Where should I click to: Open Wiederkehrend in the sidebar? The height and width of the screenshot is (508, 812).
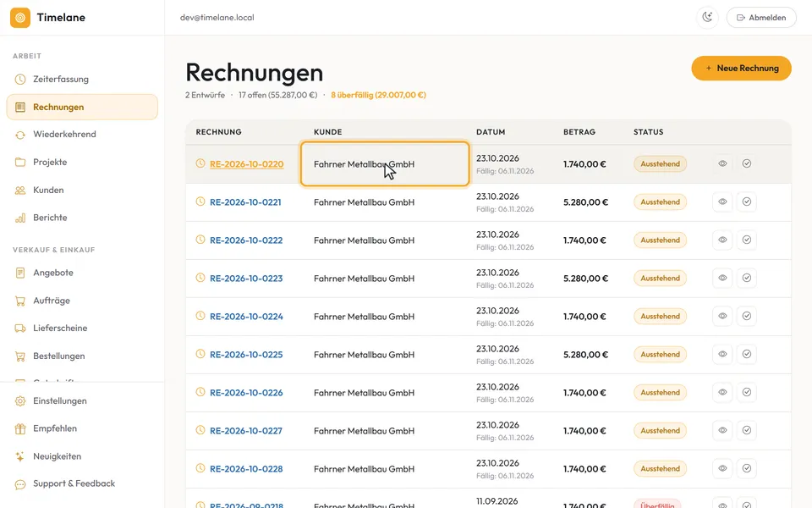coord(82,135)
